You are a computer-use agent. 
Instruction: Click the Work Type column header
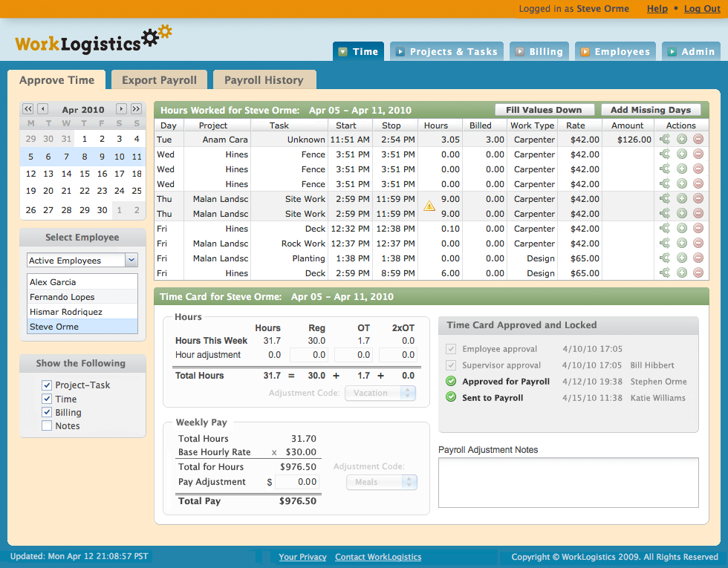point(532,125)
